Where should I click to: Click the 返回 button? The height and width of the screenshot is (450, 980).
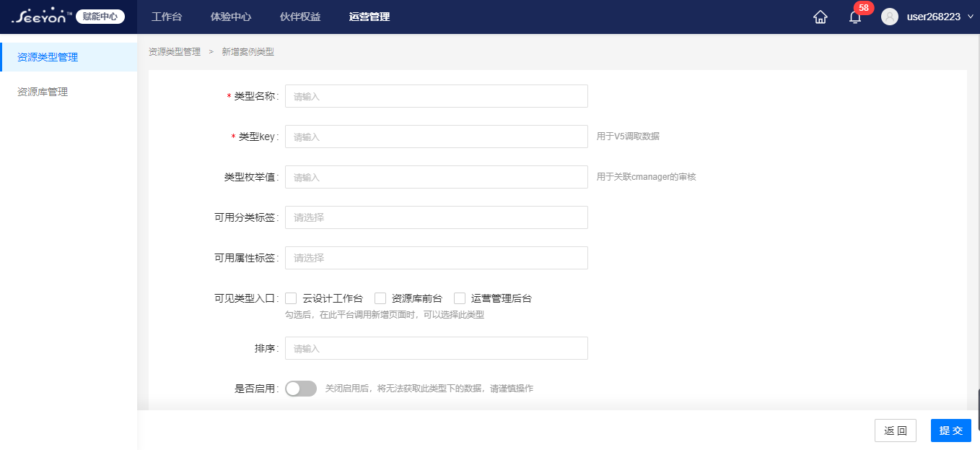[x=896, y=430]
